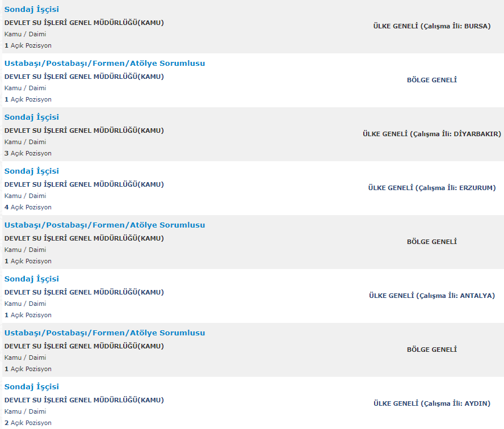The width and height of the screenshot is (504, 429).
Task: Click the 2 Açık Pozisyon count
Action: [x=28, y=423]
